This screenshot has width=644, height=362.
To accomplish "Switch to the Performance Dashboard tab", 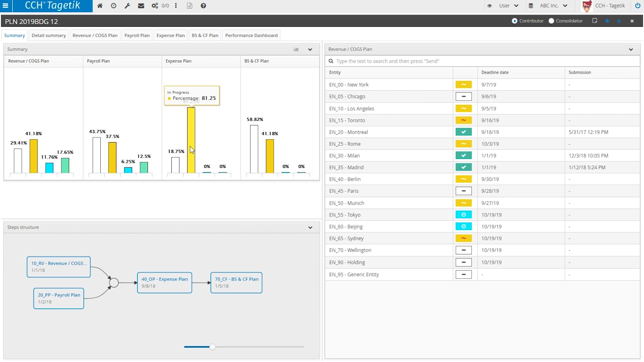I will coord(251,35).
